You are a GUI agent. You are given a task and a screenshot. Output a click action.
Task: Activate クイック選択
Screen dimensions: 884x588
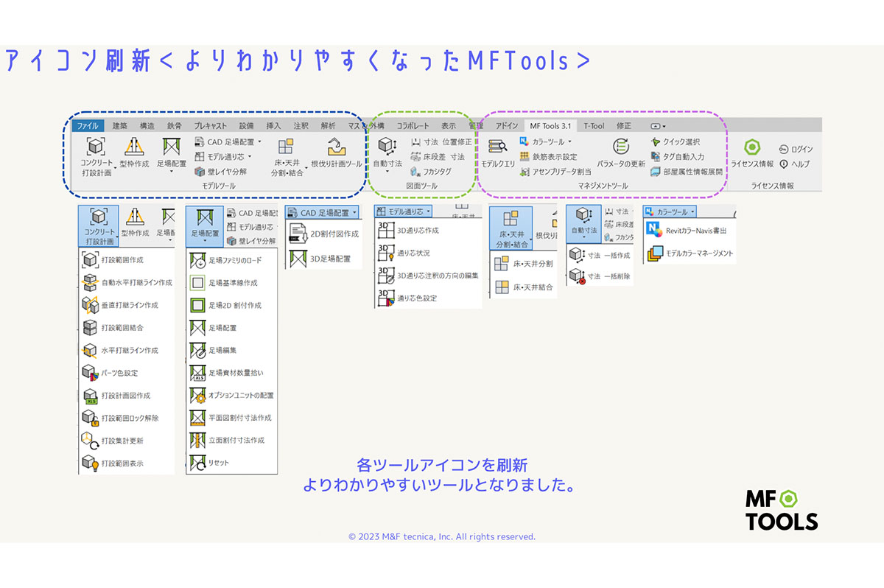coord(676,141)
